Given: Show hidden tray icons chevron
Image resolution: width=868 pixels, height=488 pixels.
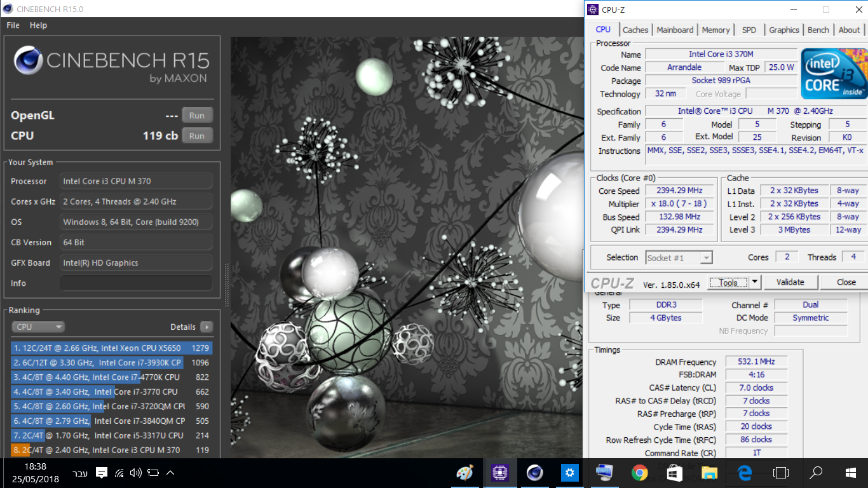Looking at the screenshot, I should (170, 473).
